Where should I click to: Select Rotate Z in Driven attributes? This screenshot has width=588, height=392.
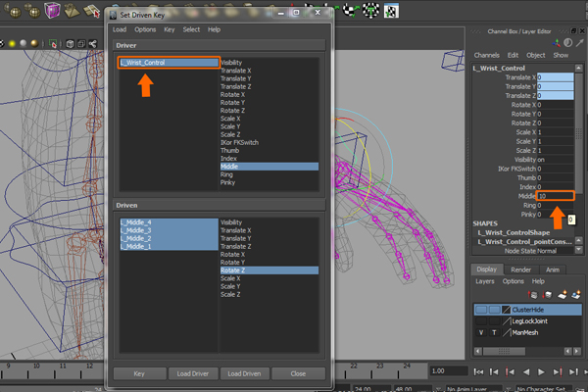269,270
